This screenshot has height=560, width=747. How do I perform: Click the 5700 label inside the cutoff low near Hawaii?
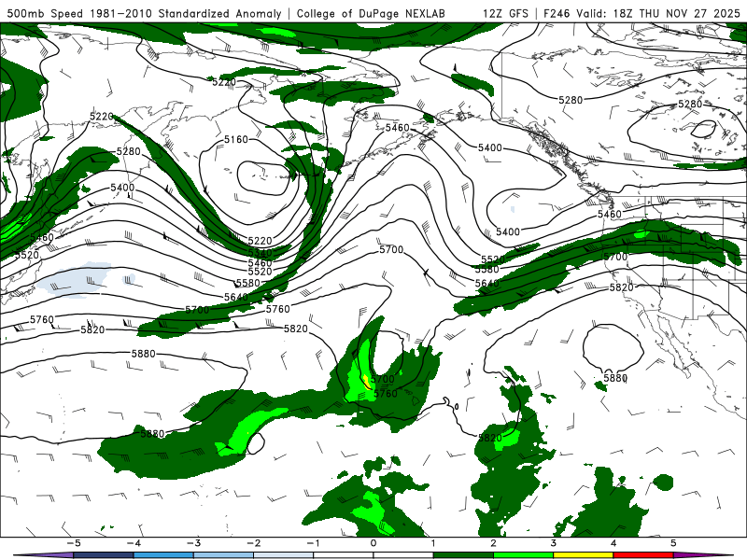click(383, 379)
